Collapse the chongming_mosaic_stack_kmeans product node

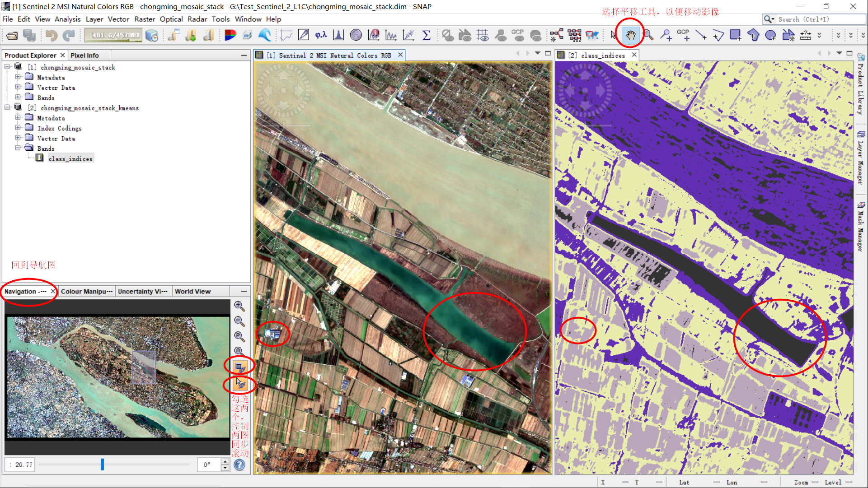tap(7, 107)
